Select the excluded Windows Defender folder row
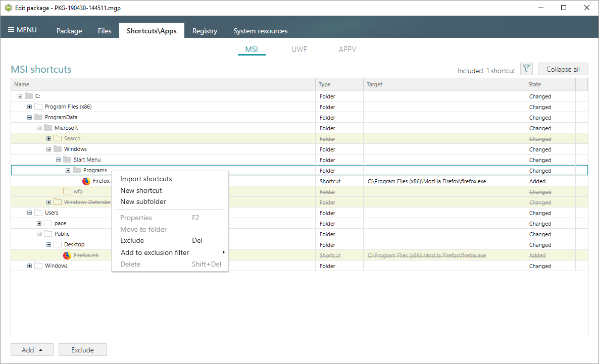The image size is (599, 364). (299, 202)
